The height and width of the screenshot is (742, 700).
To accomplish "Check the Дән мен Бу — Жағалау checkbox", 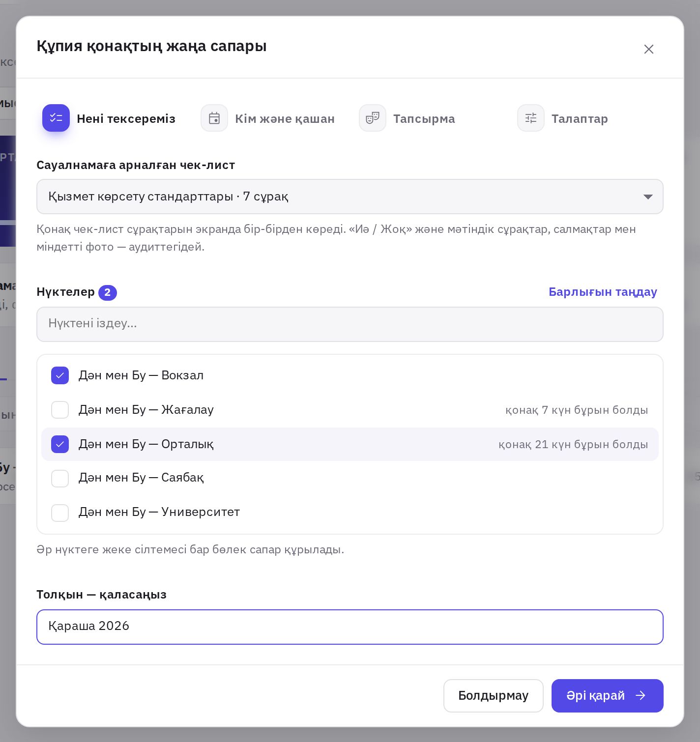I will [x=60, y=410].
